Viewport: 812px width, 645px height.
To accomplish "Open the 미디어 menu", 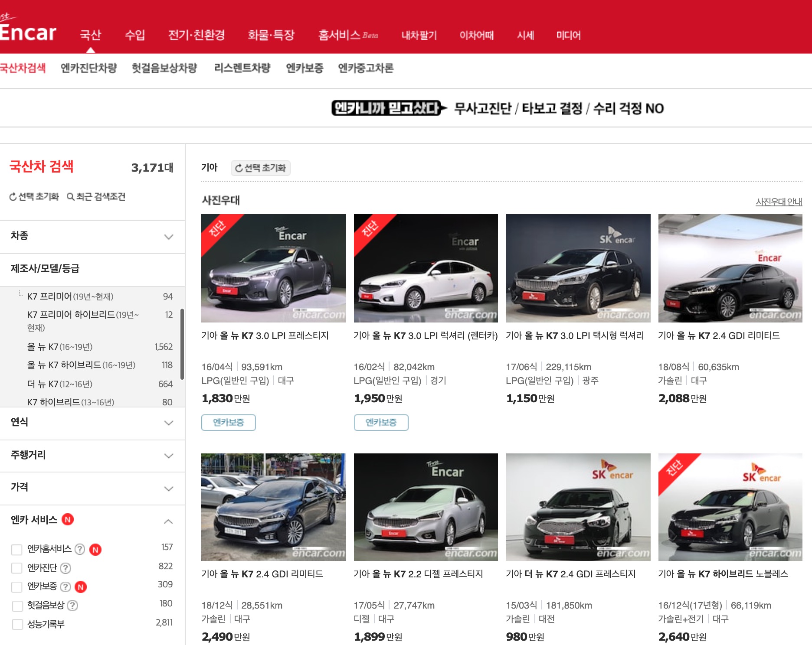I will click(x=568, y=35).
